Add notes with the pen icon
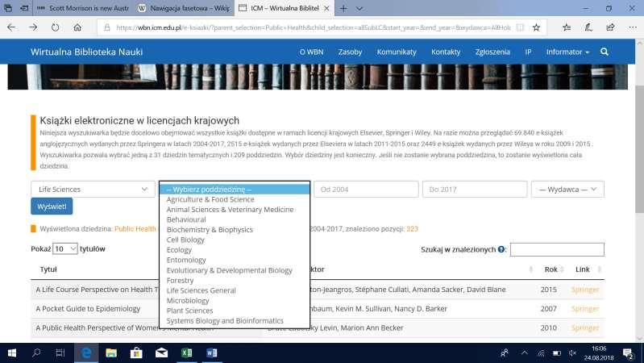Image resolution: width=644 pixels, height=363 pixels. click(x=588, y=27)
